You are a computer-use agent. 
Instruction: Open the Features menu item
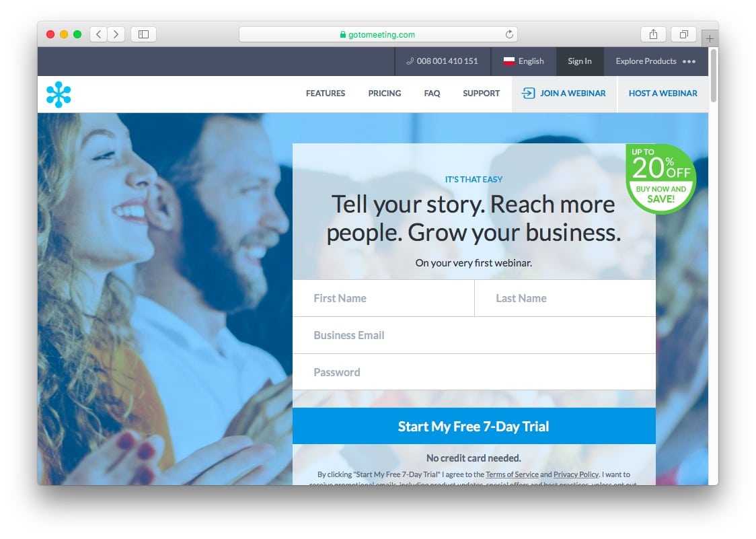coord(326,93)
